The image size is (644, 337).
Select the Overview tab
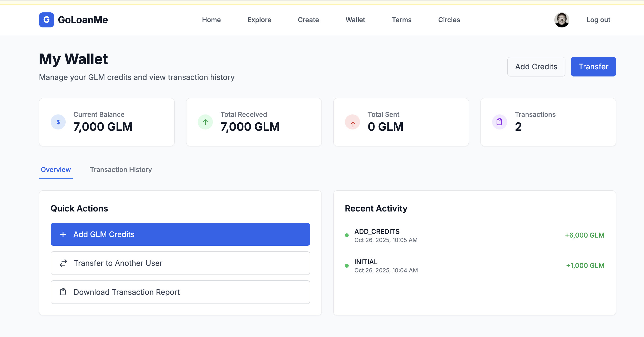[56, 170]
